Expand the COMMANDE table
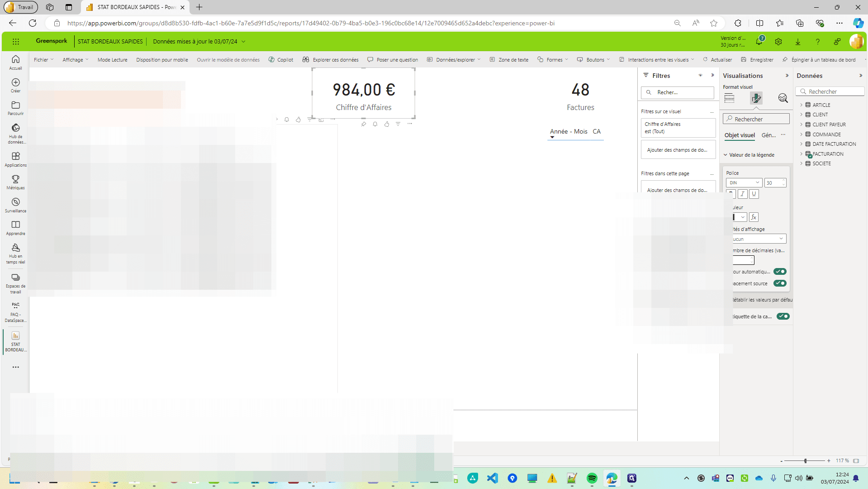Viewport: 868px width, 489px height. (x=801, y=134)
